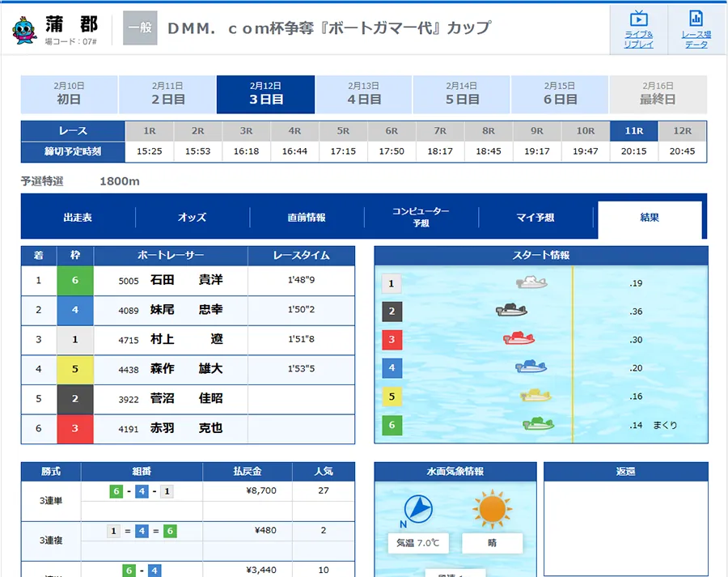Open race venue data icon
The image size is (728, 577).
696,29
